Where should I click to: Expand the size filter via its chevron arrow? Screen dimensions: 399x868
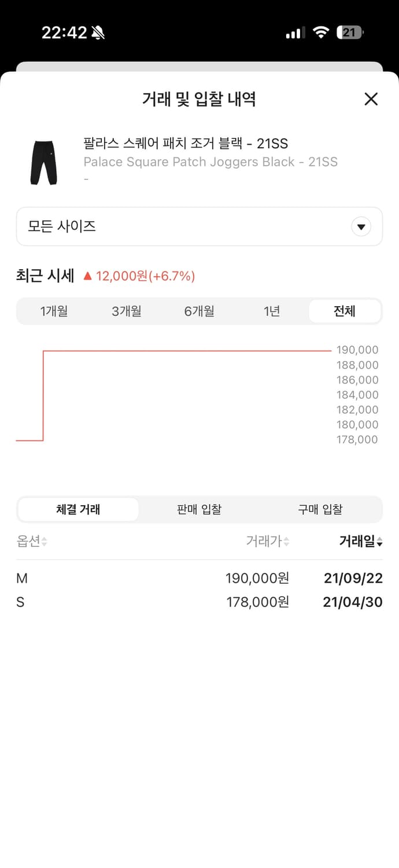click(361, 226)
